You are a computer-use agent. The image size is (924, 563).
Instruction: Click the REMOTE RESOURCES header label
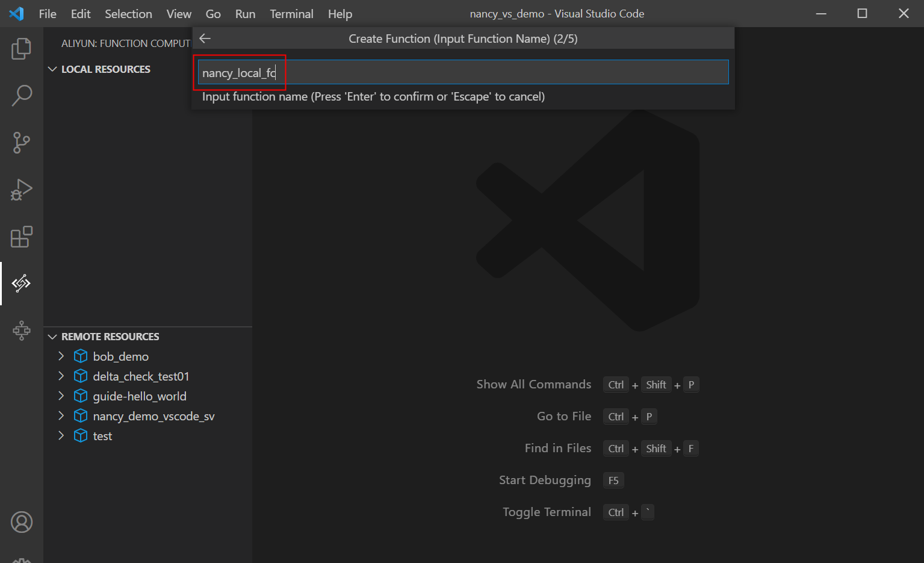(110, 337)
